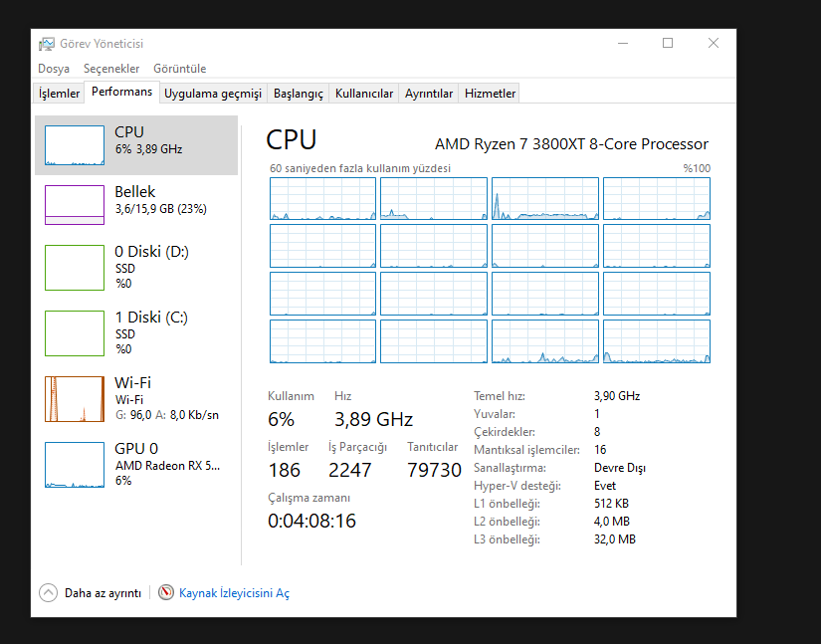Screen dimensions: 821x644
Task: Open the Seçenekler menu
Action: click(x=111, y=69)
